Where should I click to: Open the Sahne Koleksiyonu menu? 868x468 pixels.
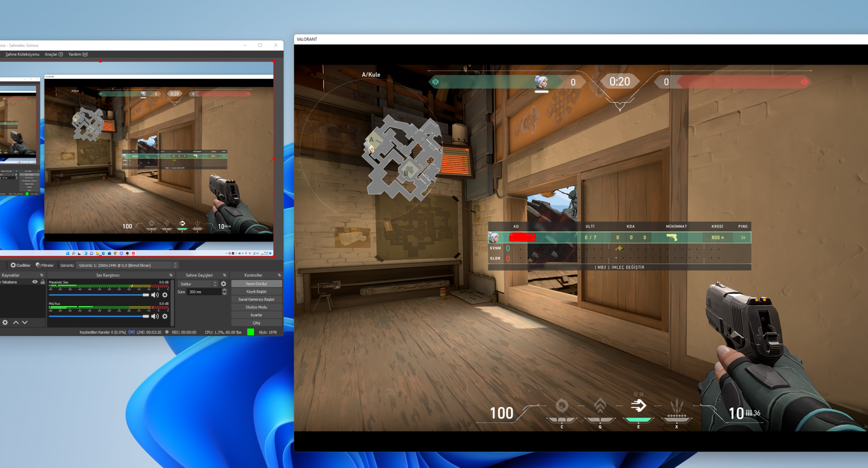[22, 54]
